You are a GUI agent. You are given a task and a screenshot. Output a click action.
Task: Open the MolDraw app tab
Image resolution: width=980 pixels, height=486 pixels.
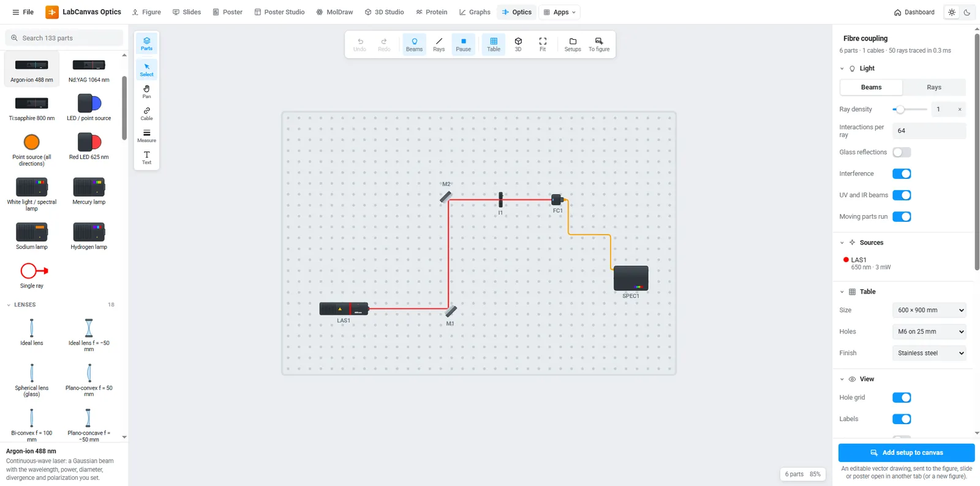pos(334,12)
